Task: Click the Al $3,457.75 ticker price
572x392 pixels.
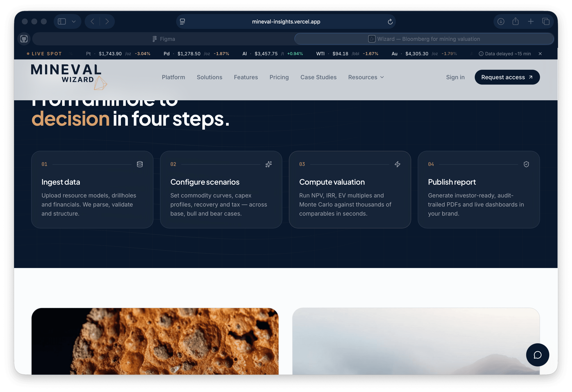Action: (266, 54)
